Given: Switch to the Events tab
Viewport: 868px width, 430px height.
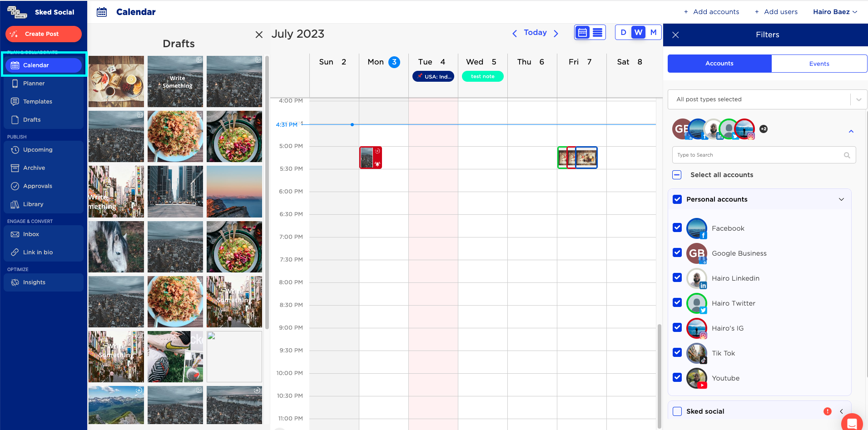Looking at the screenshot, I should coord(819,64).
